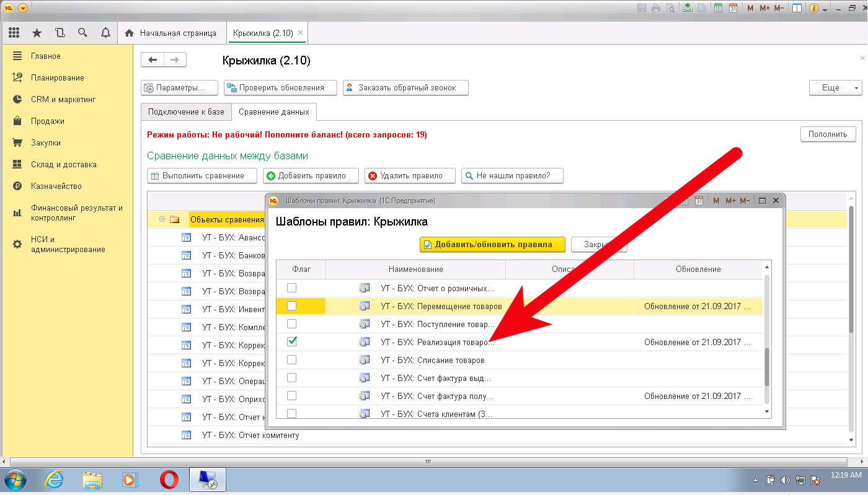
Task: Click Добавить/обновить правила button
Action: click(x=492, y=245)
